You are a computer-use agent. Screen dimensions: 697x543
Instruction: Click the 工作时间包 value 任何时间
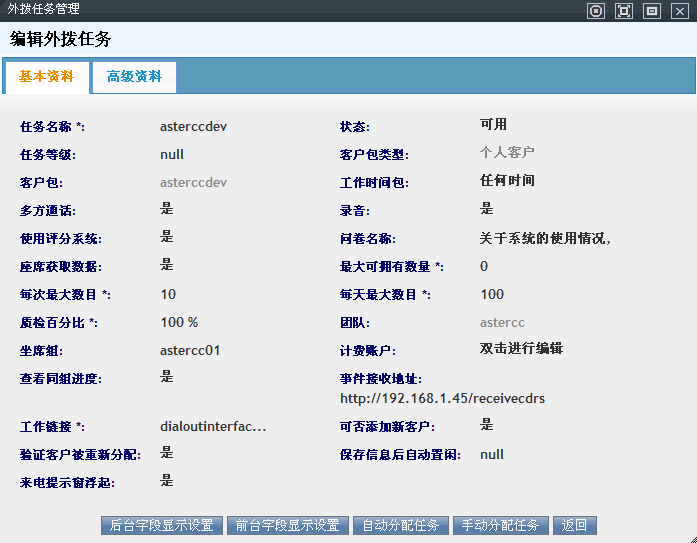[507, 181]
